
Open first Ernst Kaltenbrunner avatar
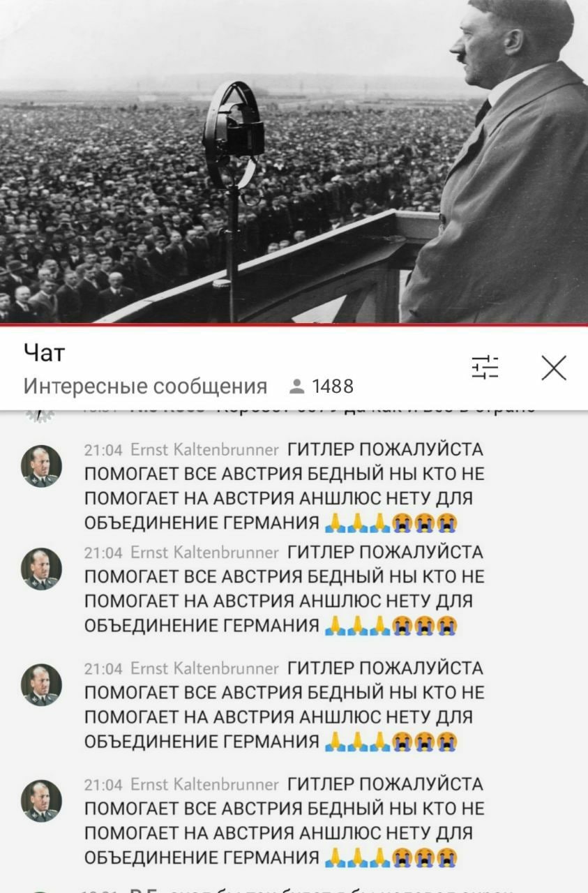41,466
